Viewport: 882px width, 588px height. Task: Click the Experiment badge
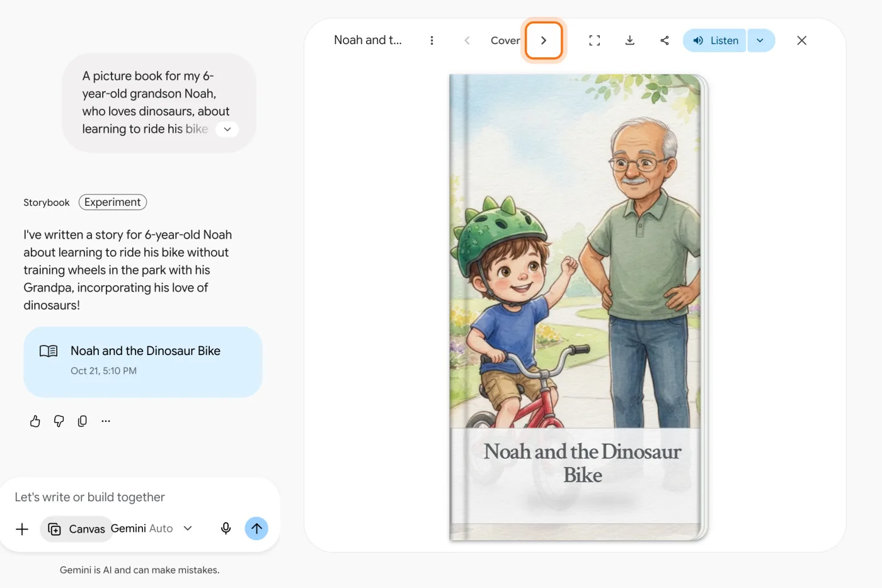113,202
